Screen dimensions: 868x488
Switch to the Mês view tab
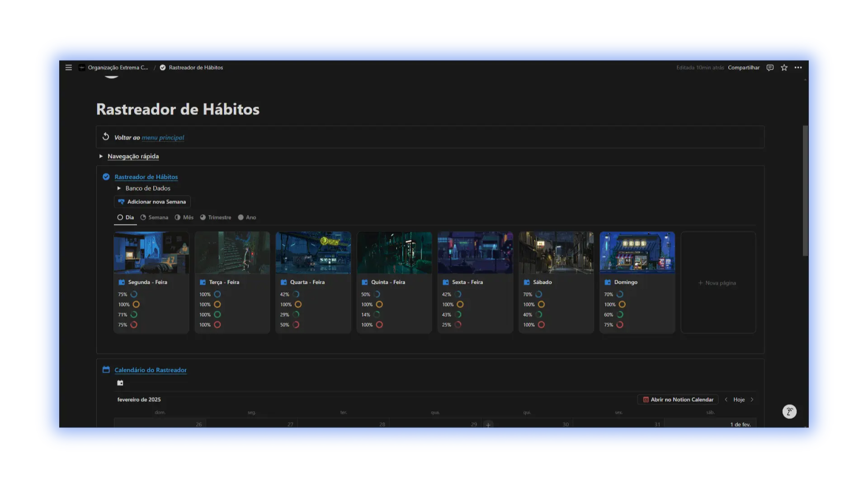click(x=184, y=217)
